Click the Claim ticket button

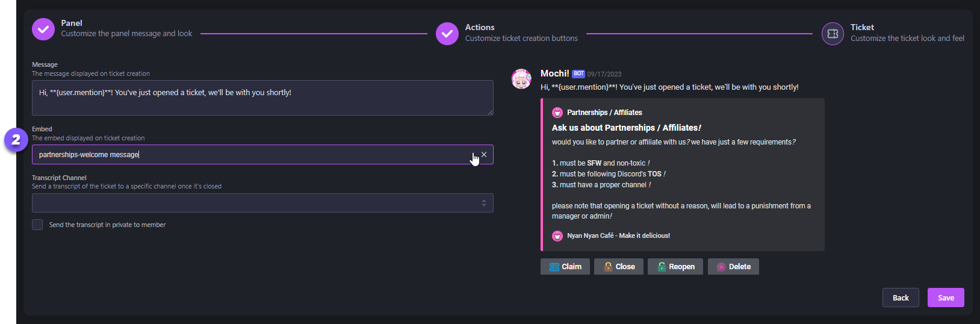tap(565, 267)
